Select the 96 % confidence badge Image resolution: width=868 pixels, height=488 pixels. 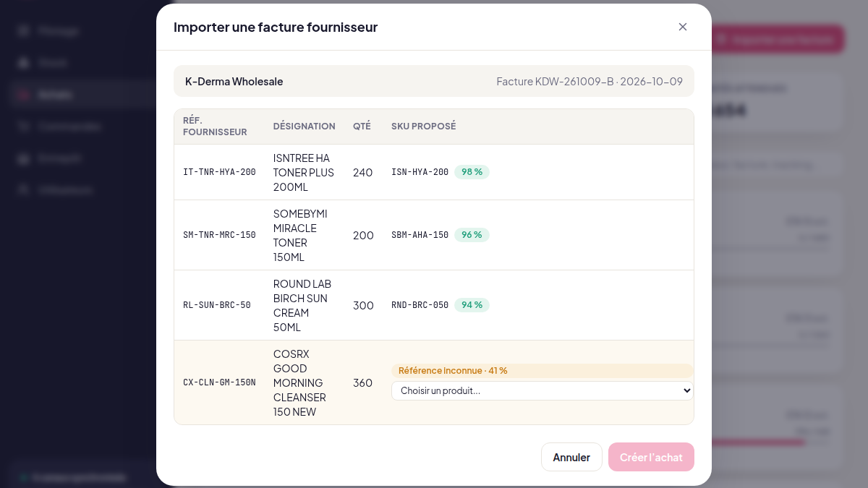(x=472, y=235)
